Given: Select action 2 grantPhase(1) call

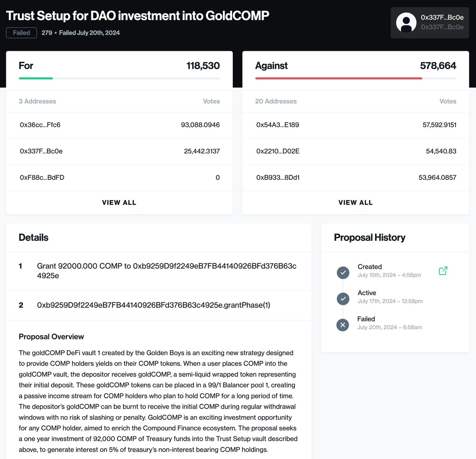Looking at the screenshot, I should pyautogui.click(x=154, y=305).
